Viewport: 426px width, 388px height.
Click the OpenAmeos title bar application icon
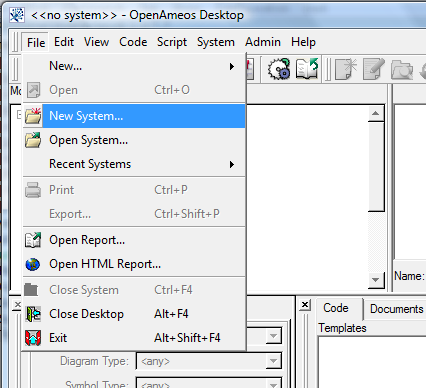pos(17,15)
